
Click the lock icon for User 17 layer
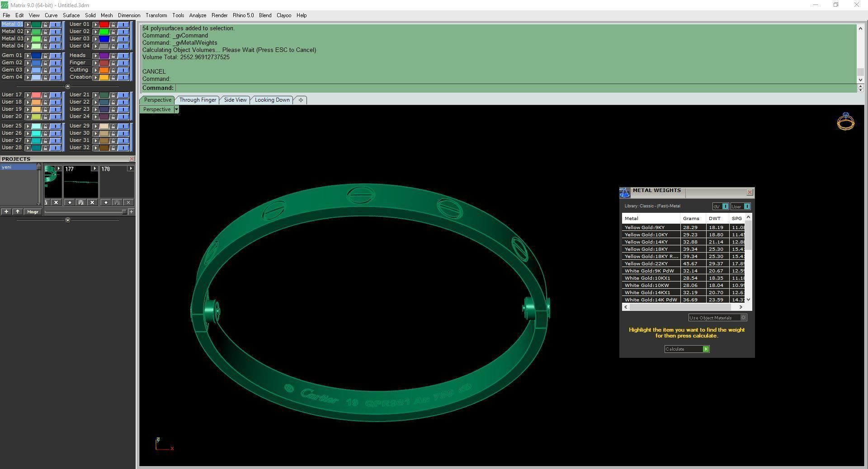(45, 95)
